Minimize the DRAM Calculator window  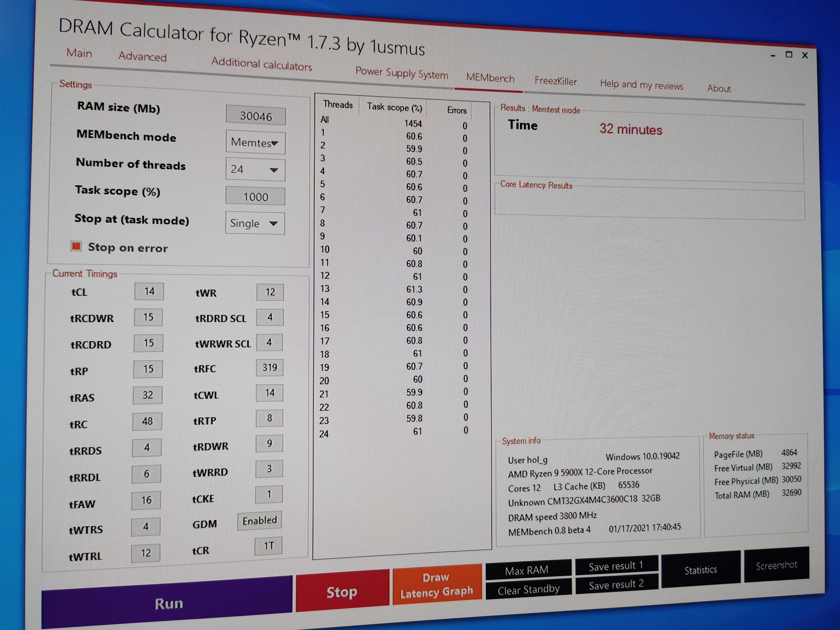point(773,55)
